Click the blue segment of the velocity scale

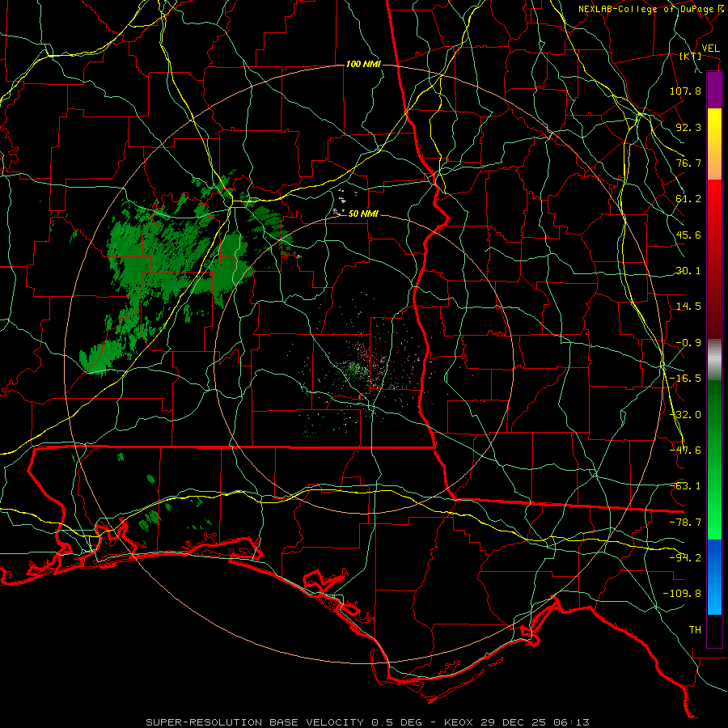[714, 577]
